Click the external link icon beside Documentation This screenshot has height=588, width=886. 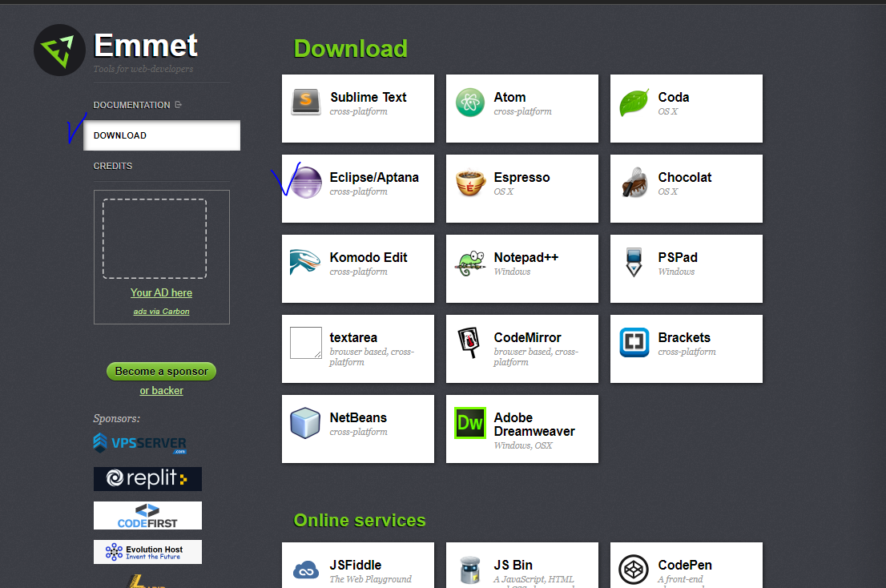click(178, 104)
